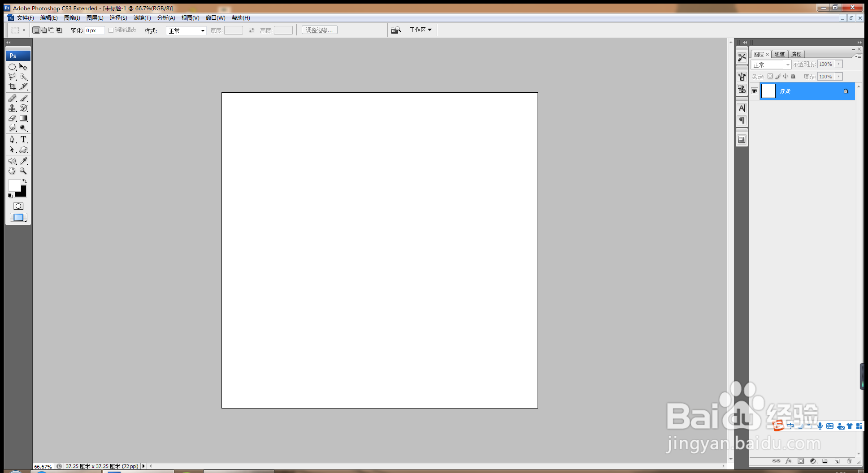Viewport: 868px width, 473px height.
Task: Swap foreground and background colors
Action: tap(25, 181)
